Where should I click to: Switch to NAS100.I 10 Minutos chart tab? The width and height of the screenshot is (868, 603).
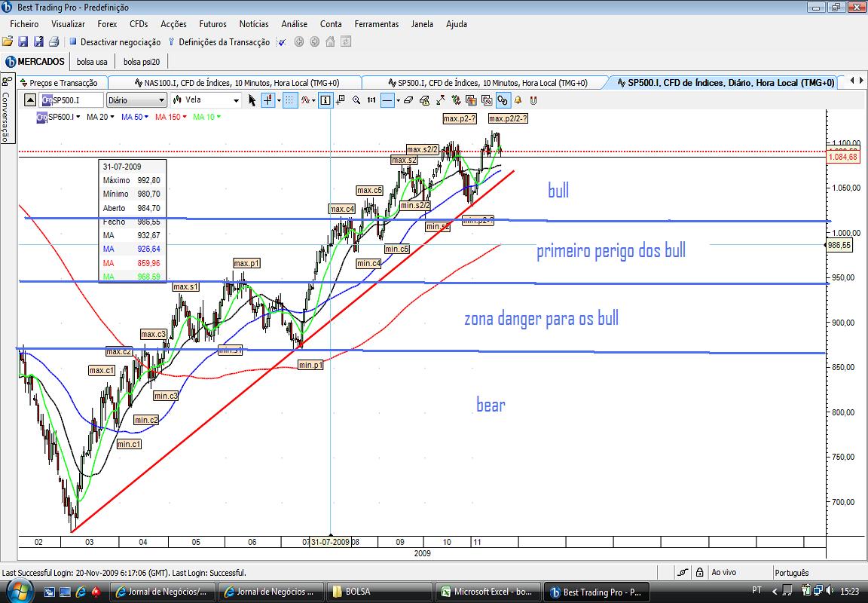click(237, 82)
